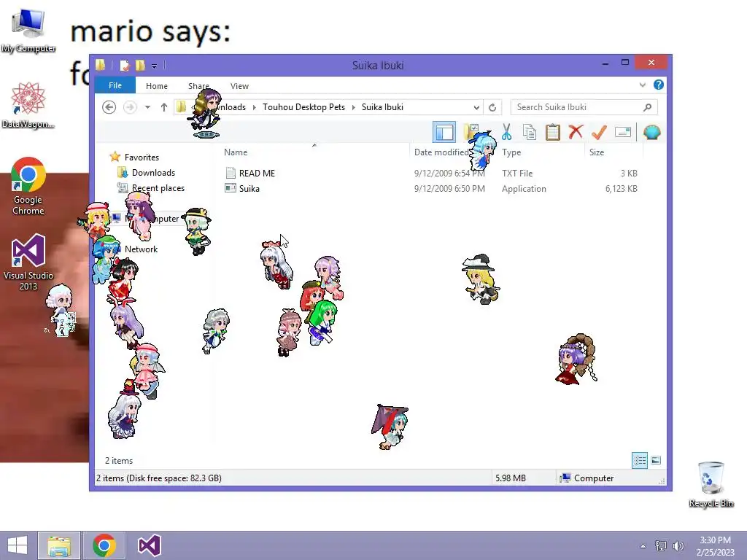Click the 6,123 KB size cell
747x560 pixels.
[622, 189]
